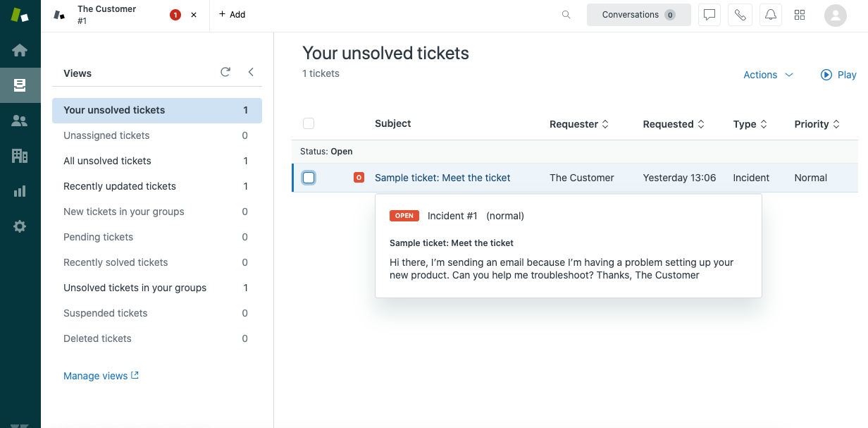Viewport: 868px width, 428px height.
Task: Open the chat bubble icon
Action: (x=709, y=15)
